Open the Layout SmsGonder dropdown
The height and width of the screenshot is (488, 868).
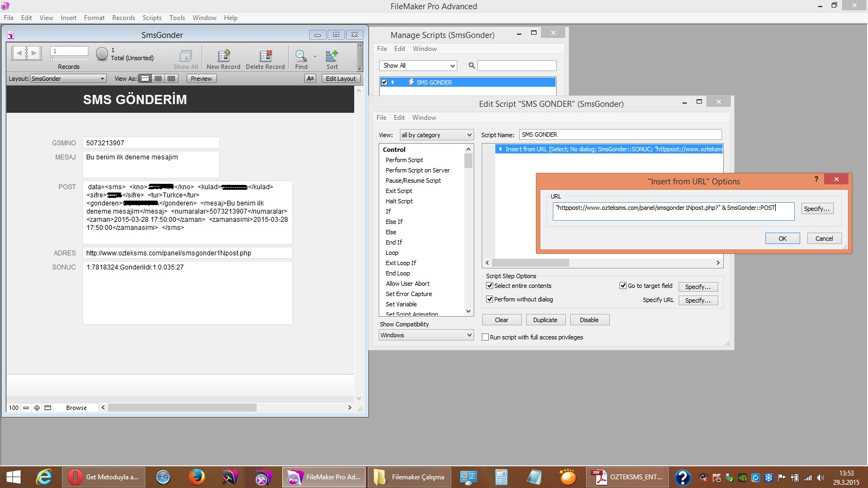click(x=68, y=79)
